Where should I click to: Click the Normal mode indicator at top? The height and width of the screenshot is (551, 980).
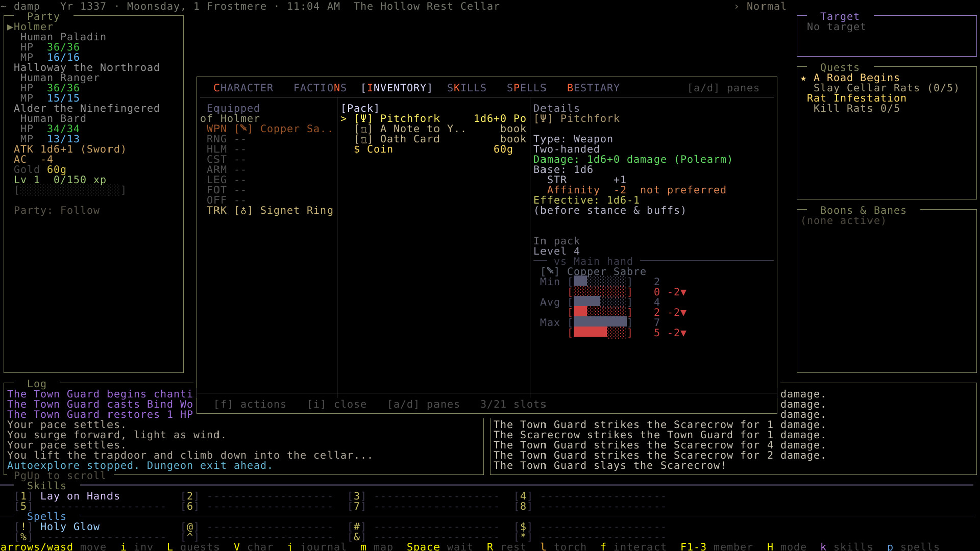[766, 6]
